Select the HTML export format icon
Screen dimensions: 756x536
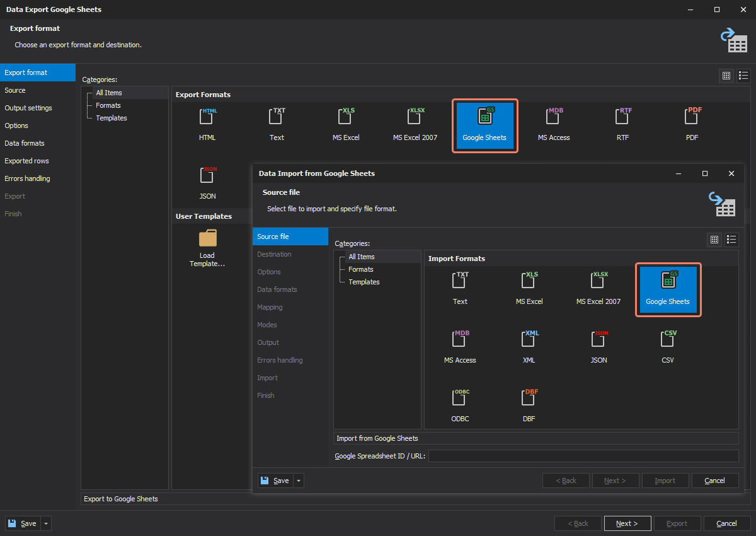point(207,123)
